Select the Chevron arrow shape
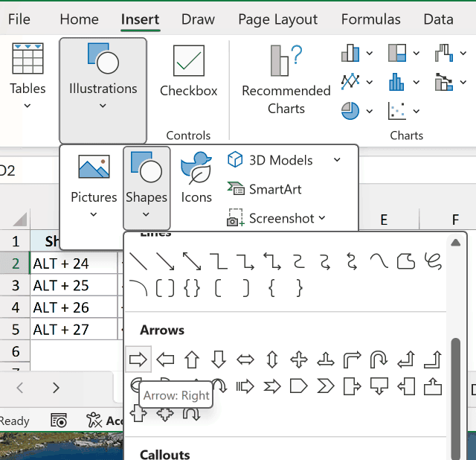Viewport: 476px width, 460px height. 326,386
